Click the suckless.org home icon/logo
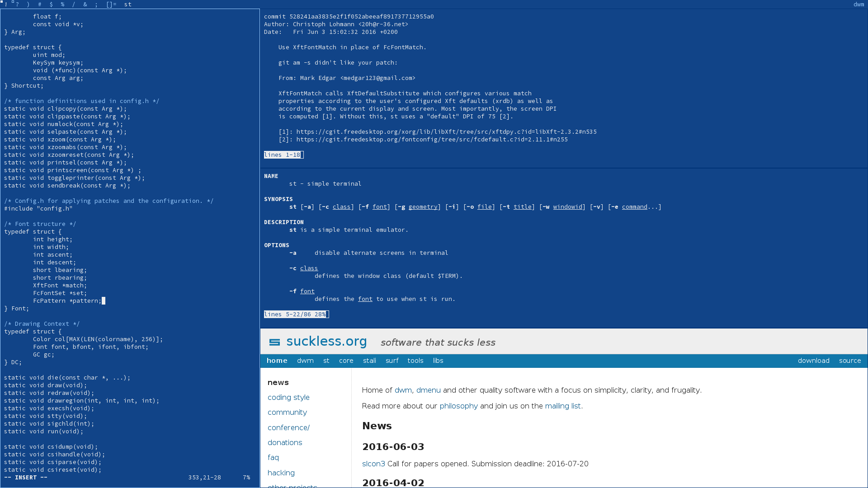 tap(274, 342)
